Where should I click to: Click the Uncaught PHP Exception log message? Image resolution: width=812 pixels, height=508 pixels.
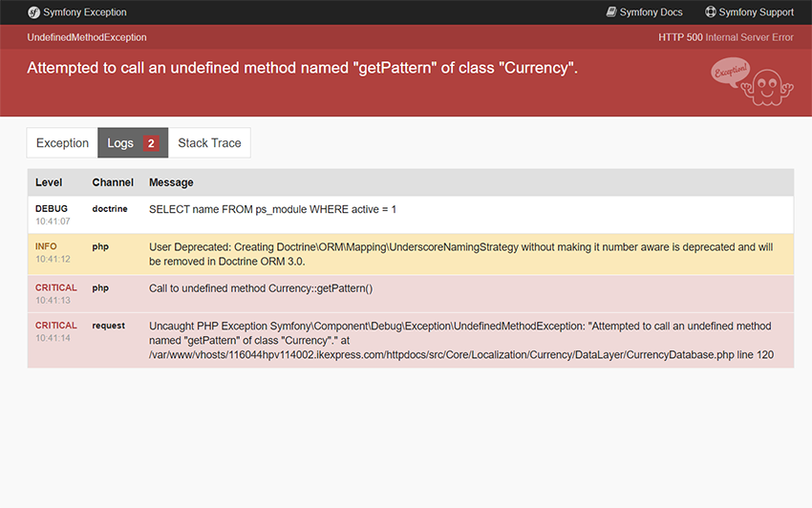click(x=460, y=340)
